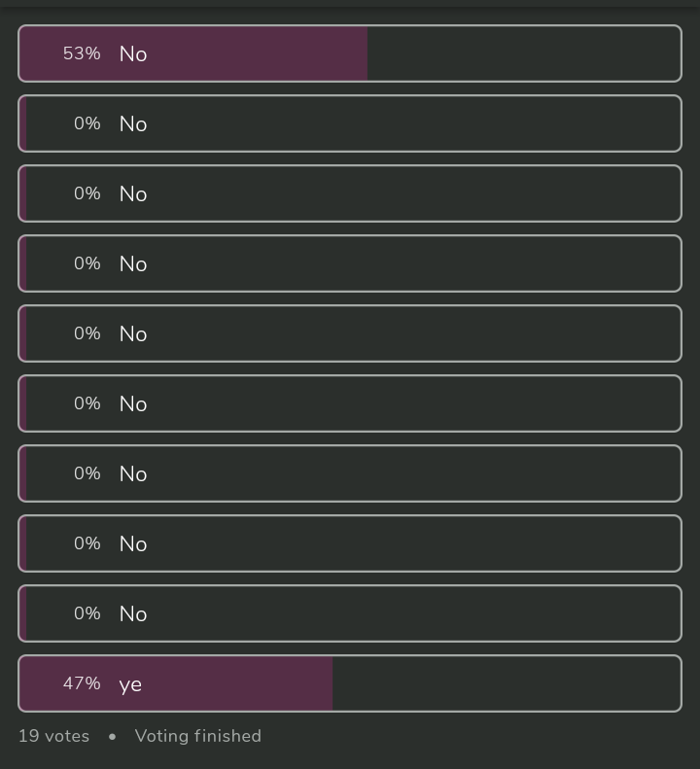Click the 47% percentage label

82,683
